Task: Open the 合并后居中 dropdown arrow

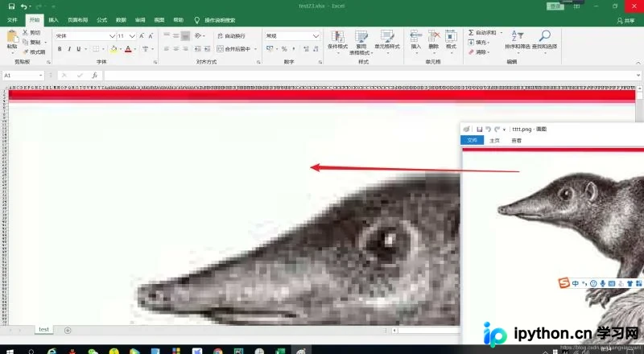Action: (255, 49)
